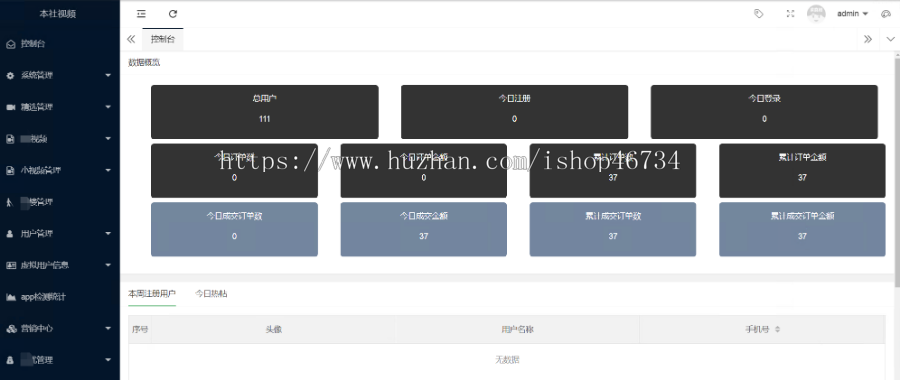Sort by the 手机号 column arrows
Screen dimensions: 900x380
click(778, 329)
